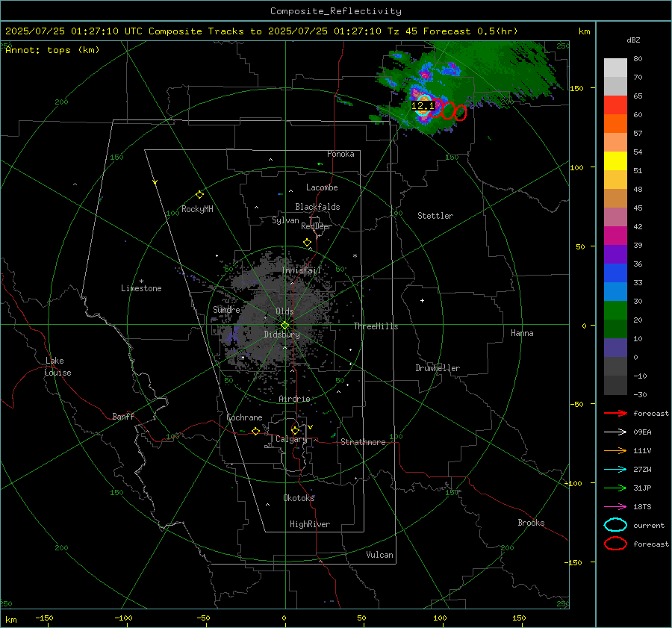Click the ThreeHills town label
The height and width of the screenshot is (628, 672).
[x=376, y=326]
